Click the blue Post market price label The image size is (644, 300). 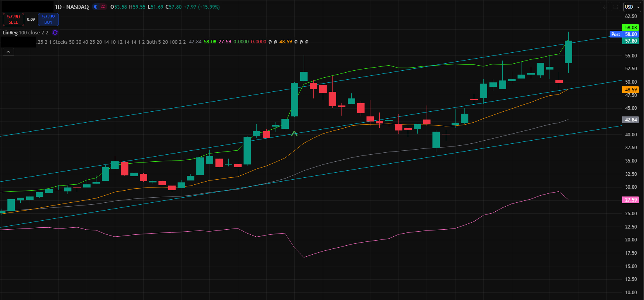pos(616,34)
